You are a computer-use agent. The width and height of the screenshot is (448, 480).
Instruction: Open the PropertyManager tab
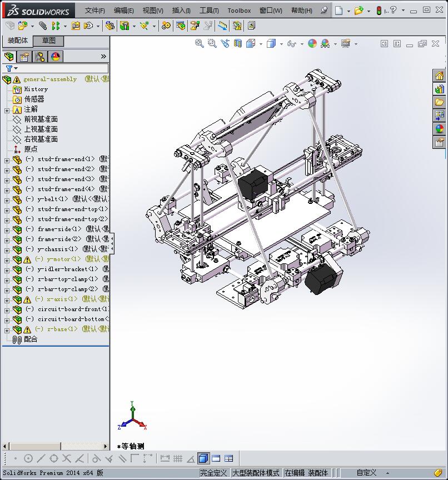pyautogui.click(x=24, y=57)
